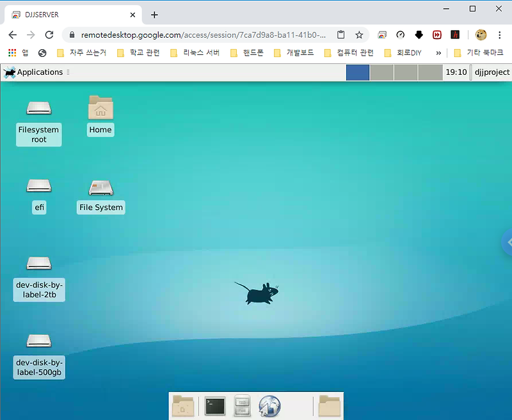Open the folder icon at the dock's right
512x420 pixels.
pyautogui.click(x=330, y=406)
